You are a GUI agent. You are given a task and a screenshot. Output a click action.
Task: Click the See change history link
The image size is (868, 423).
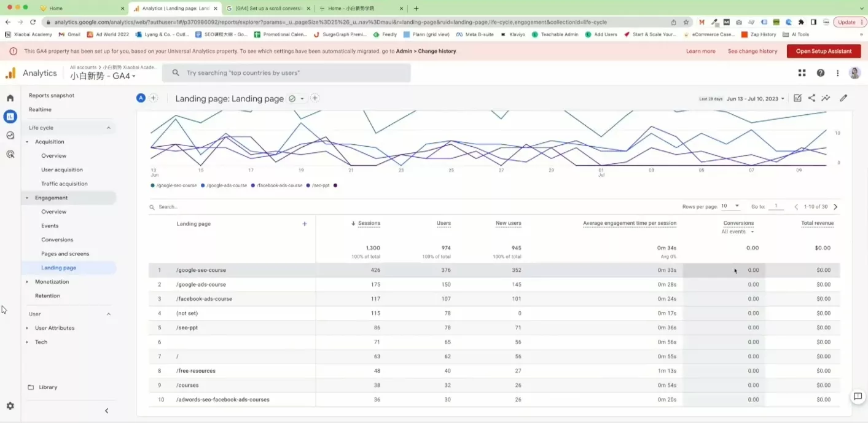click(752, 52)
